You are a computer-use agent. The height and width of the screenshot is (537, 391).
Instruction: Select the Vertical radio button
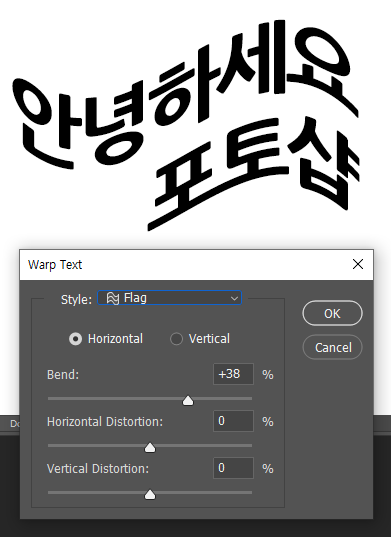pos(176,339)
